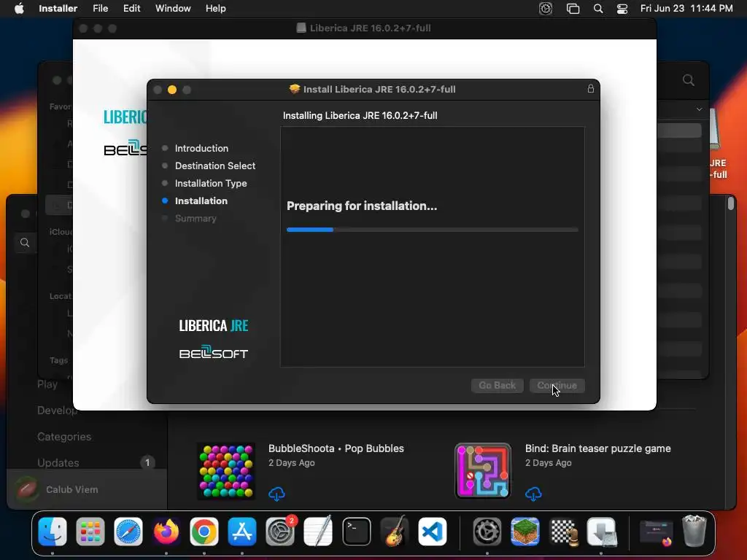Click the Go Back button
Viewport: 747px width, 560px height.
(497, 385)
